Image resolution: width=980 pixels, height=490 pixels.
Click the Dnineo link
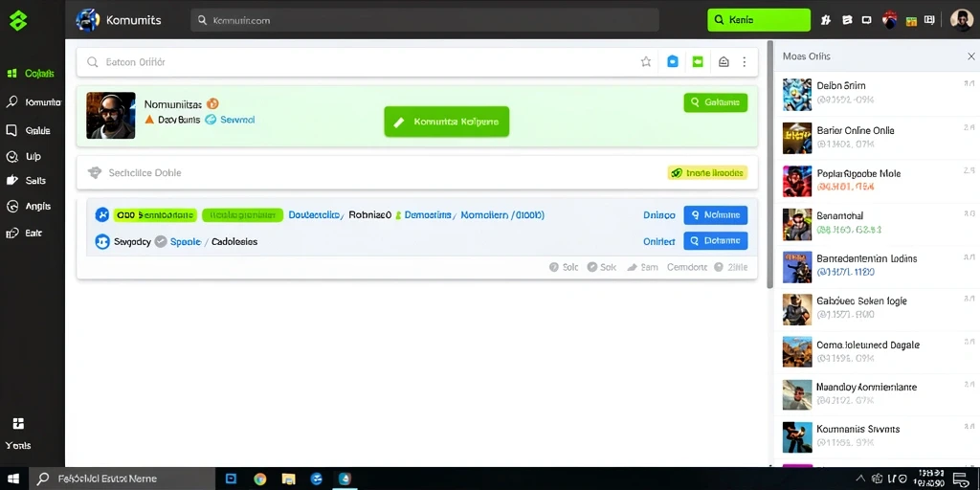(x=658, y=215)
